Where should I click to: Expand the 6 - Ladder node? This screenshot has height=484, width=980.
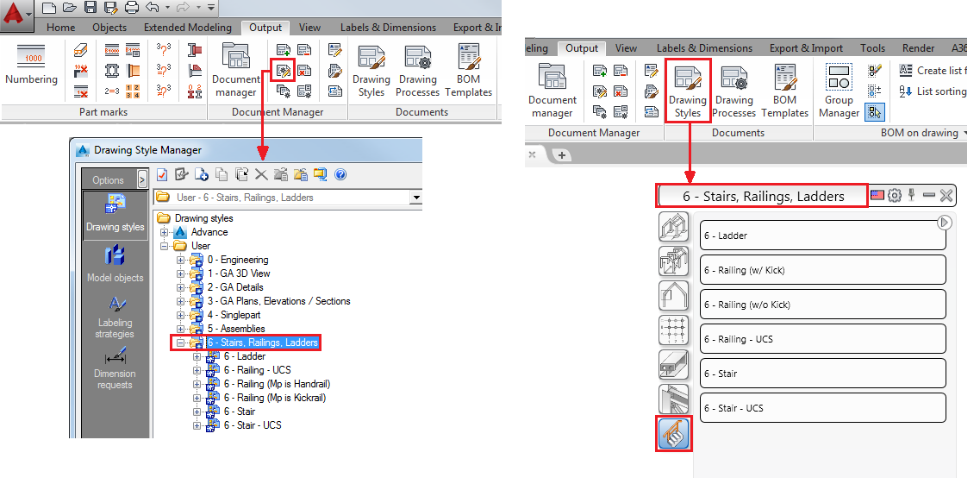[x=197, y=356]
